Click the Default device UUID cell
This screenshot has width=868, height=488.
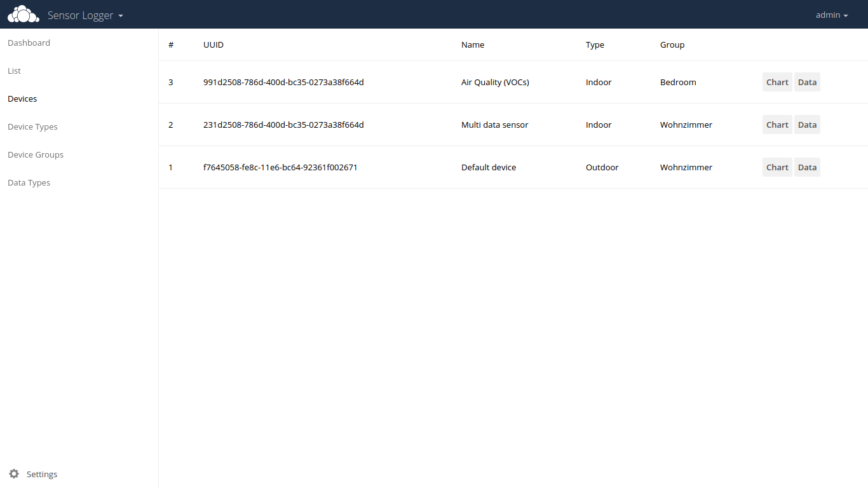click(280, 167)
